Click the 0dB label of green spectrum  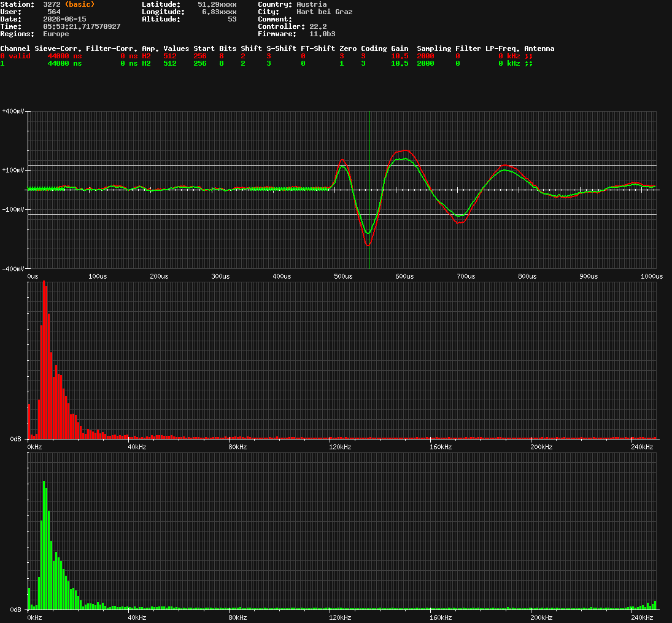pos(15,609)
